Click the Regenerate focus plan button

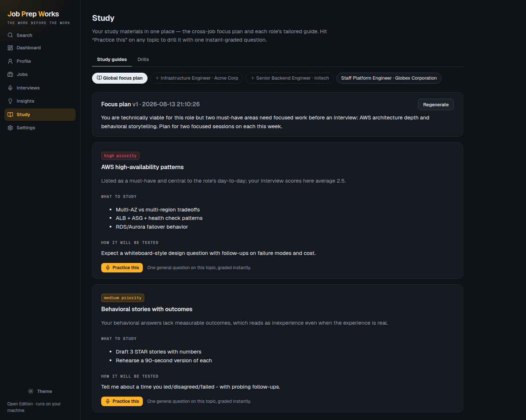(x=436, y=104)
